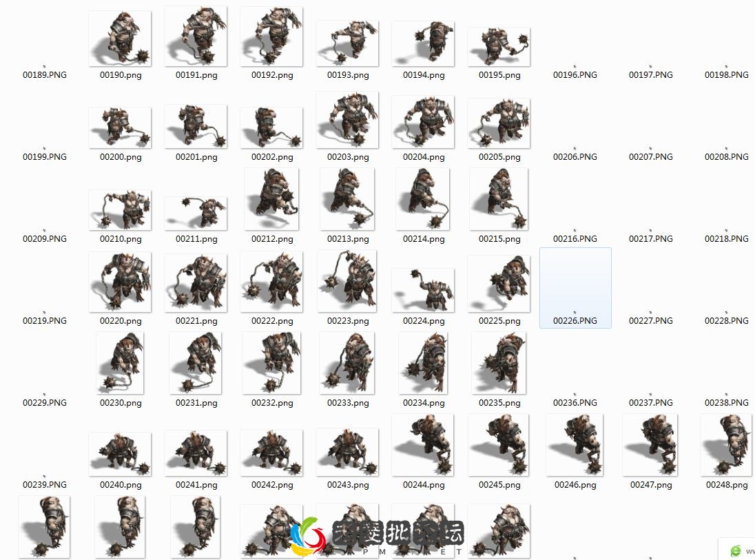Click the green browser tray icon
The height and width of the screenshot is (560, 755).
pos(734,550)
